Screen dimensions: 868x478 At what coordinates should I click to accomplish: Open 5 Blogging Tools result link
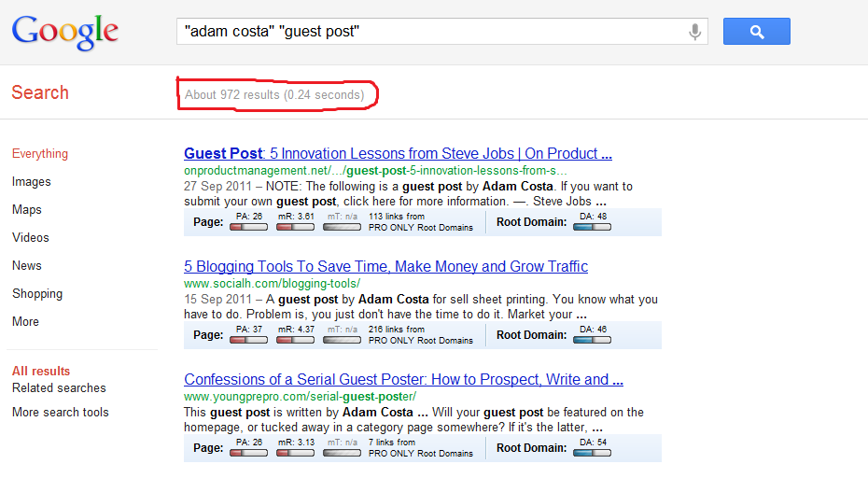[385, 266]
